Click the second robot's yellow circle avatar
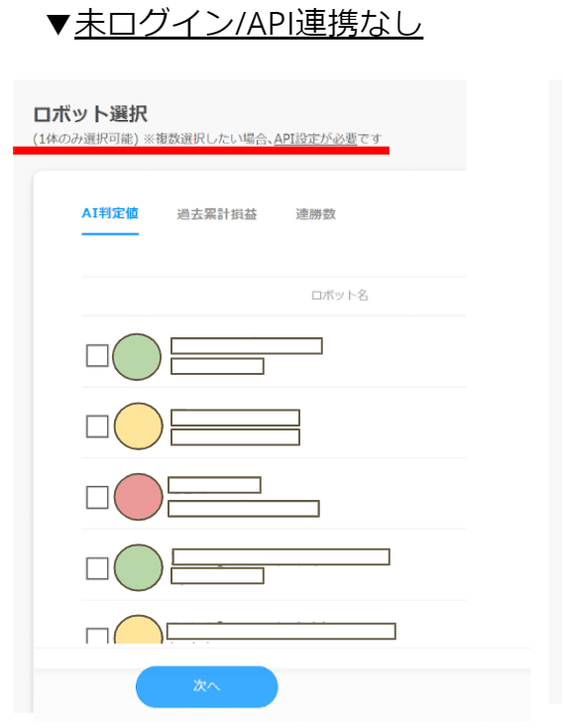This screenshot has height=728, width=562. (x=139, y=425)
